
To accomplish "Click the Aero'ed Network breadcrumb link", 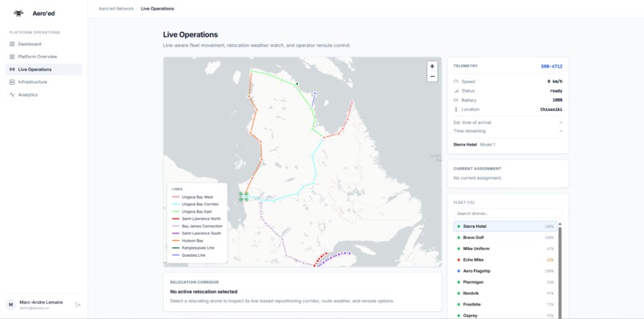I will (x=116, y=9).
